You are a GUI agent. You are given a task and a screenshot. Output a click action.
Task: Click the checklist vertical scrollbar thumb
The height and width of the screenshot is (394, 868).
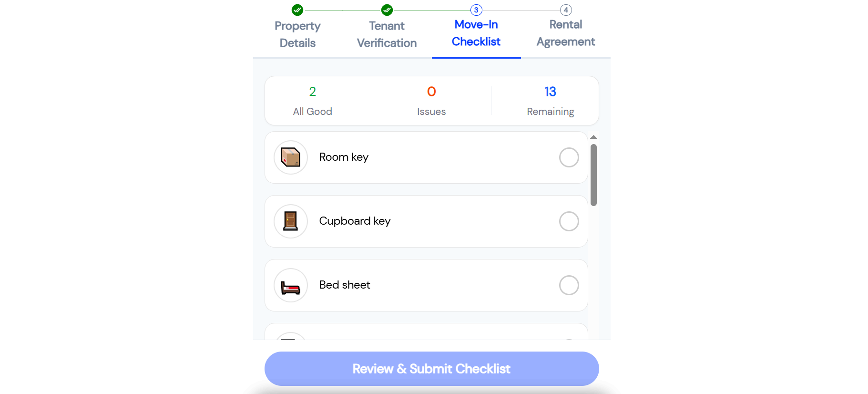point(593,175)
